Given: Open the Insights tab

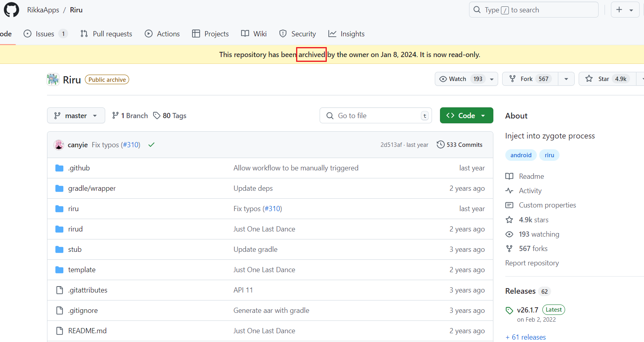Looking at the screenshot, I should click(346, 34).
